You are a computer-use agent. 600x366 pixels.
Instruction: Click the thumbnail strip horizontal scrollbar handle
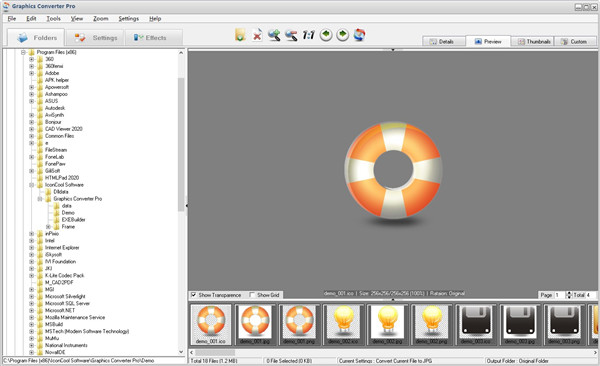coord(215,352)
